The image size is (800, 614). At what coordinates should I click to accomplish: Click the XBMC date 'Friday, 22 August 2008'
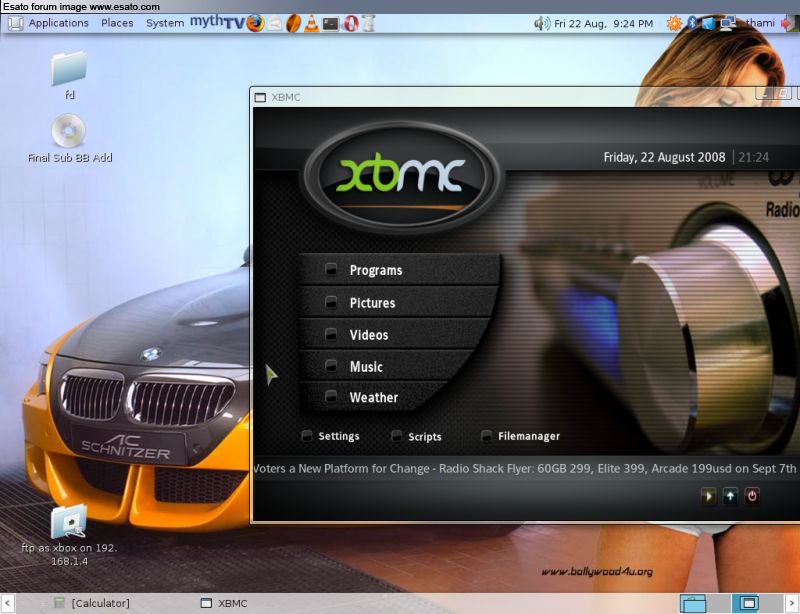(664, 157)
